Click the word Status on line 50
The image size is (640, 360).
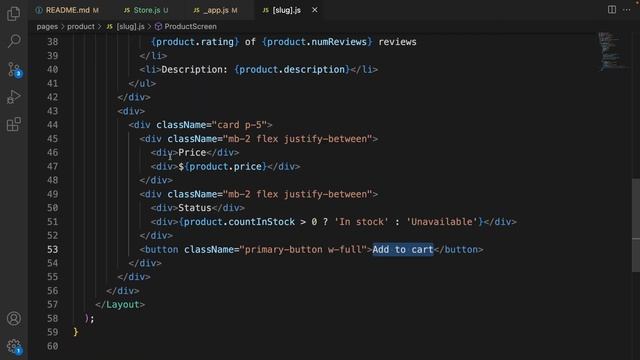pos(195,208)
